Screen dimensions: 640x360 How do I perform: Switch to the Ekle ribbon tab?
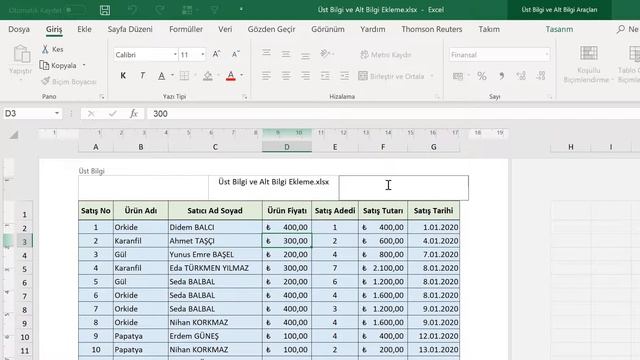84,29
